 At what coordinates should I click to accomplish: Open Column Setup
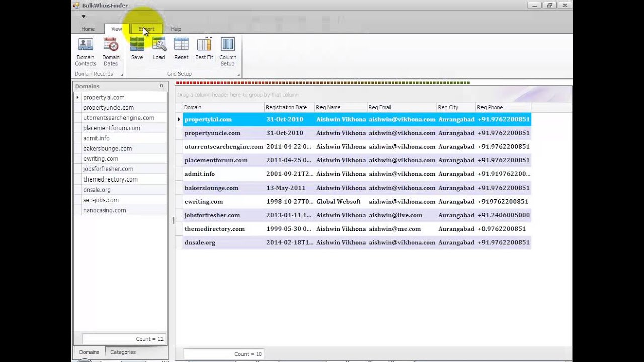click(228, 51)
